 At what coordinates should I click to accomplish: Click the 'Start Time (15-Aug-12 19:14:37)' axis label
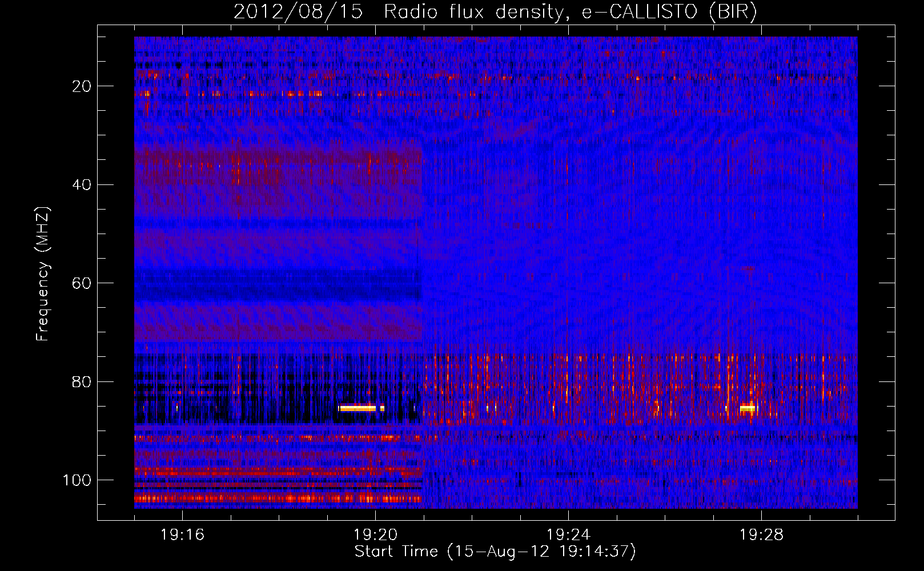click(x=495, y=552)
